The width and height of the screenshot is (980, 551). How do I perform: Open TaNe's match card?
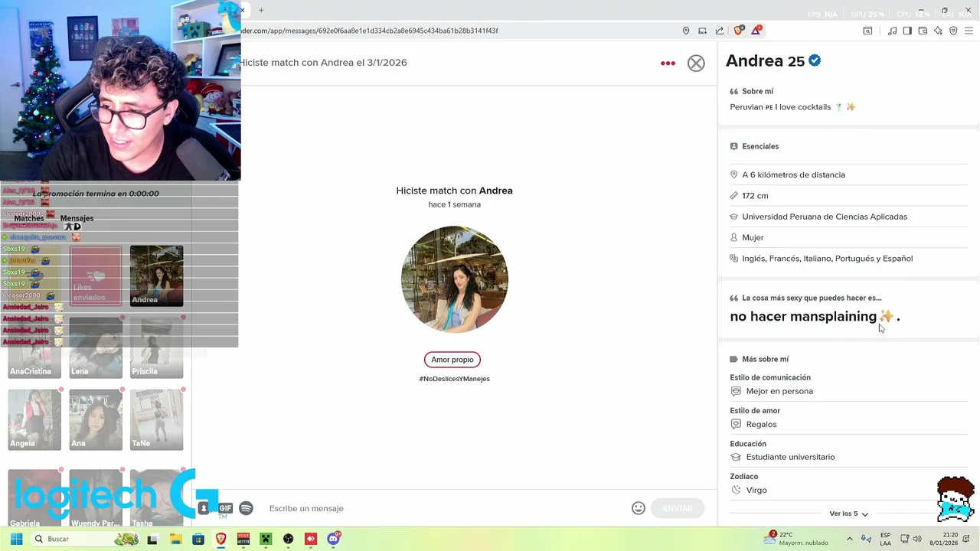(156, 419)
